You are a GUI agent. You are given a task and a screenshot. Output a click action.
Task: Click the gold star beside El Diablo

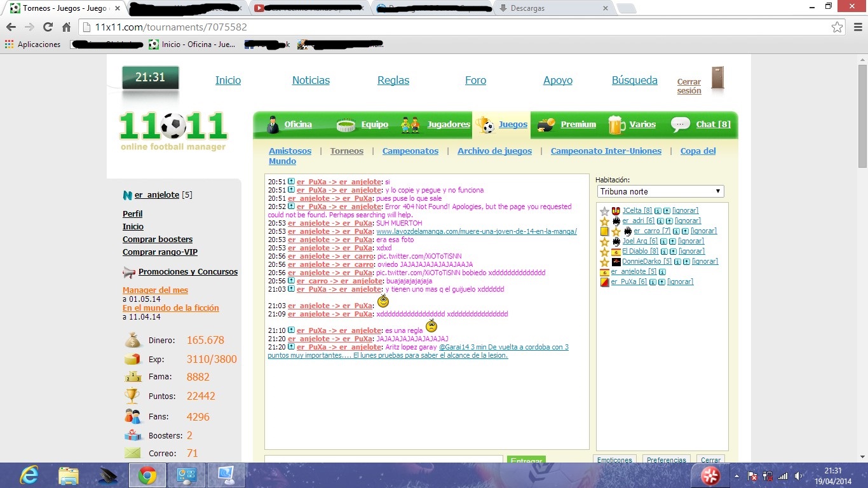pyautogui.click(x=604, y=252)
